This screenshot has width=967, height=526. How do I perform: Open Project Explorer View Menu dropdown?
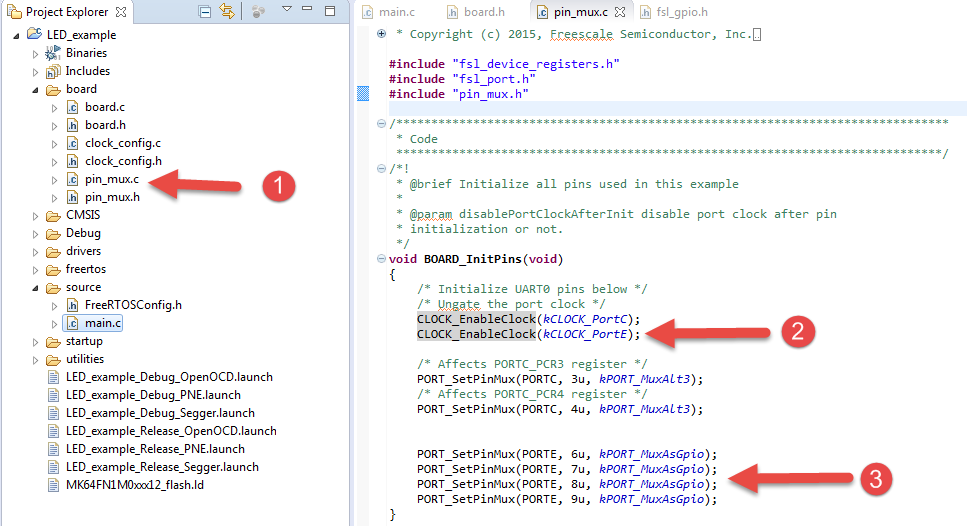tap(287, 9)
